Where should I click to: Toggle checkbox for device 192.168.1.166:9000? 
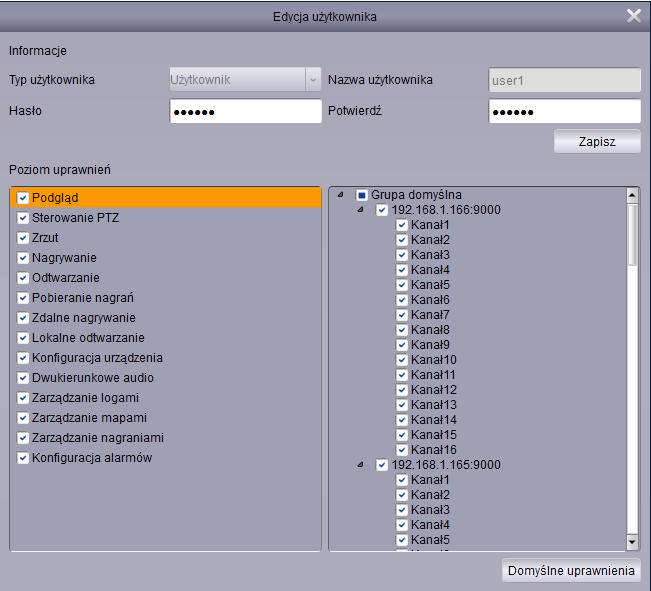382,210
